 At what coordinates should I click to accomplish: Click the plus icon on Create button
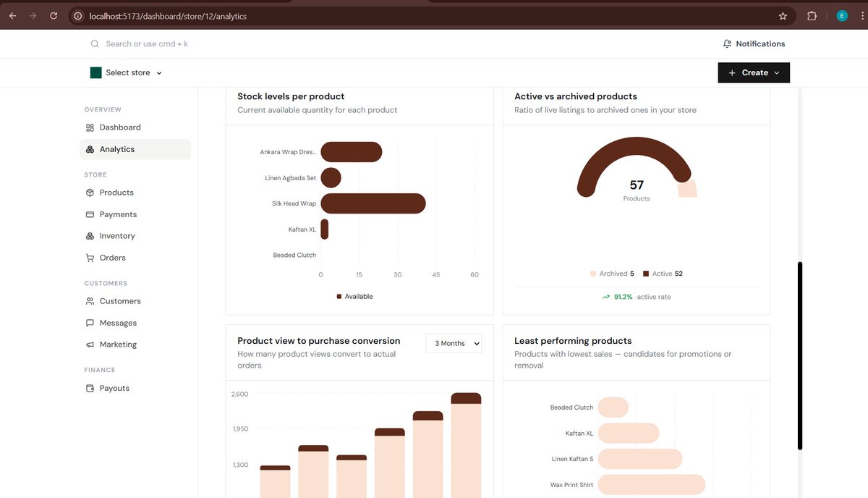(732, 73)
